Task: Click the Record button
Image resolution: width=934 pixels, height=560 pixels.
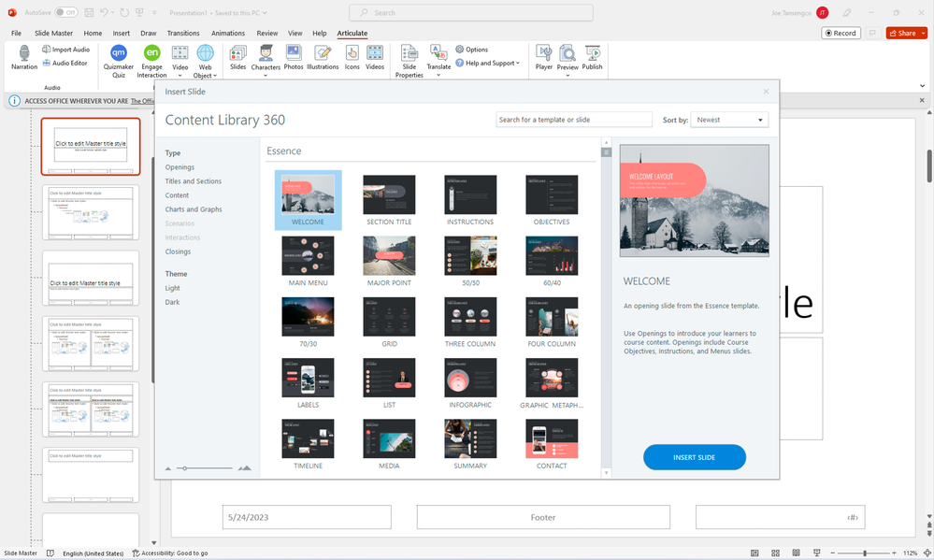Action: point(841,33)
